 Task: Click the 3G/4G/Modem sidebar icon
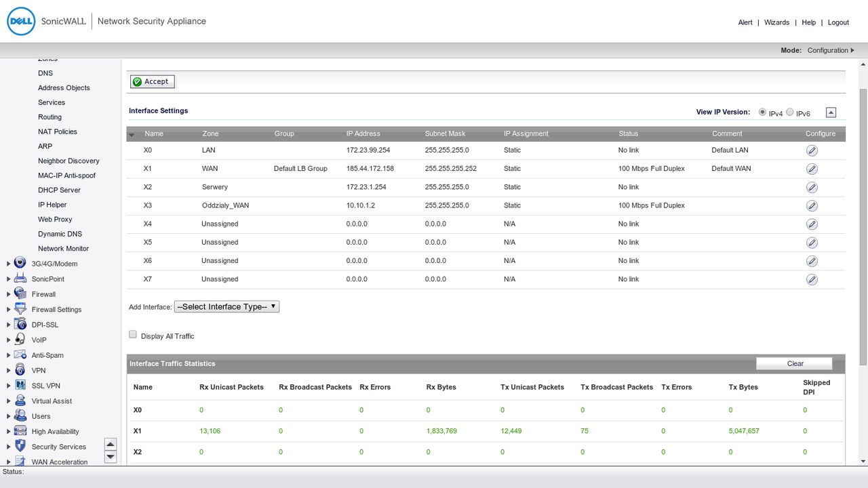20,263
